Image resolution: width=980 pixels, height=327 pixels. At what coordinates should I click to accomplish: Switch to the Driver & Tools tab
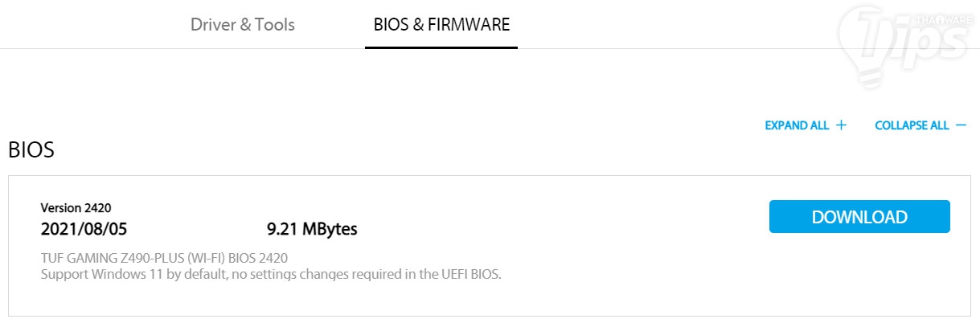click(x=242, y=25)
